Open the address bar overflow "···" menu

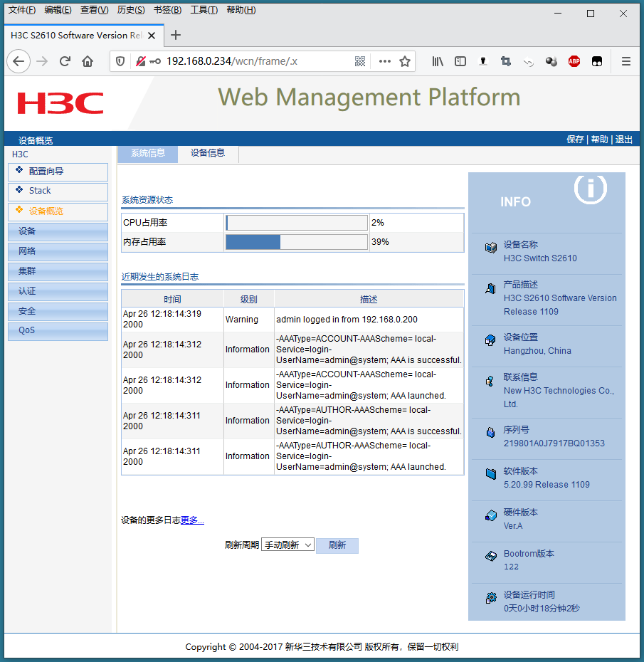pos(384,61)
